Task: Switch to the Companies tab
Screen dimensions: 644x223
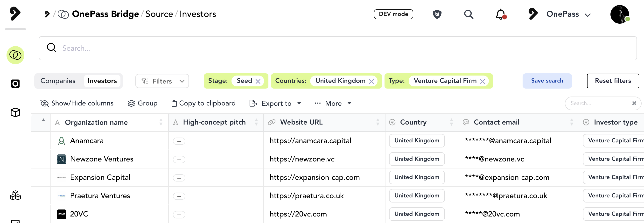Action: [58, 81]
